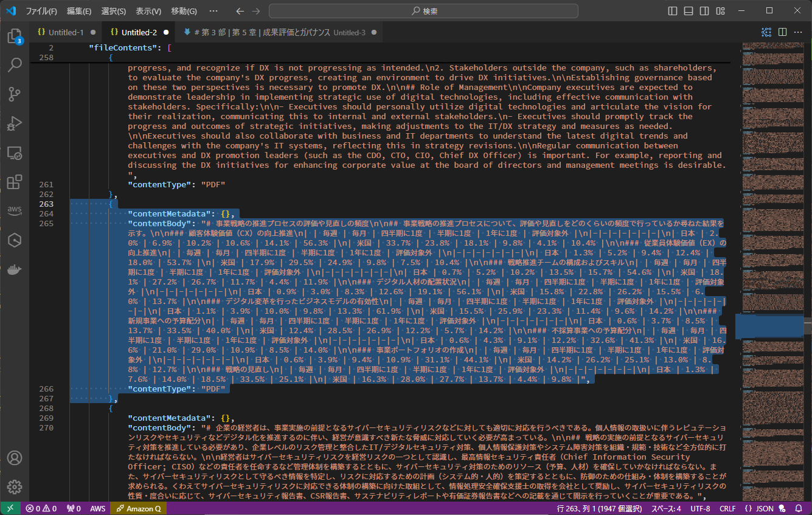The width and height of the screenshot is (812, 515).
Task: Open the hexagon-shaped extension view above Docker
Action: [15, 240]
